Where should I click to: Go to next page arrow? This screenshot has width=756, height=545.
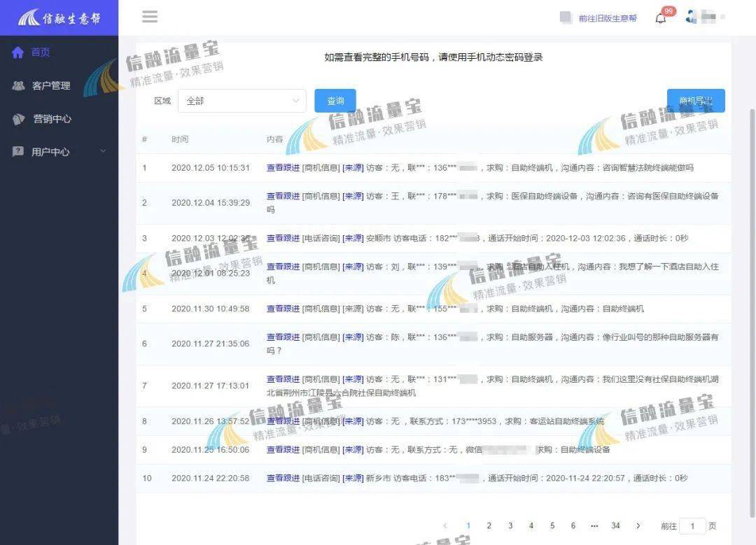638,525
